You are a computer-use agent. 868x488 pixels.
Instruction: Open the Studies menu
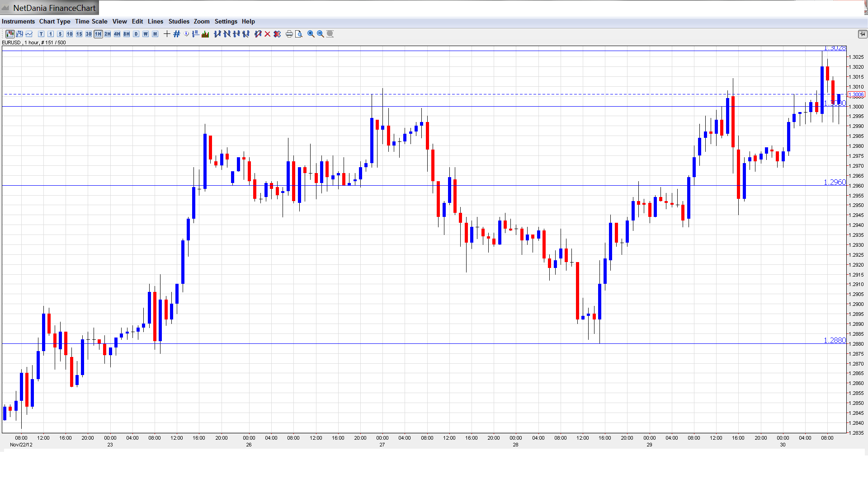(179, 21)
